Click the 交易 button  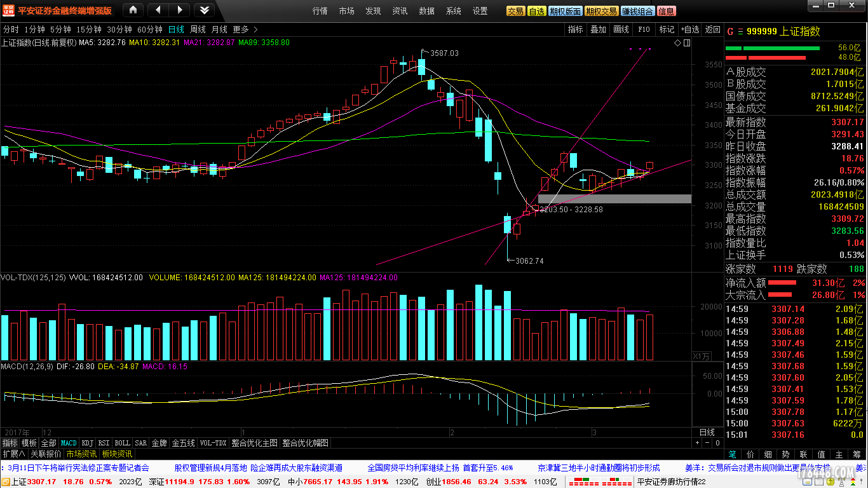[x=515, y=11]
